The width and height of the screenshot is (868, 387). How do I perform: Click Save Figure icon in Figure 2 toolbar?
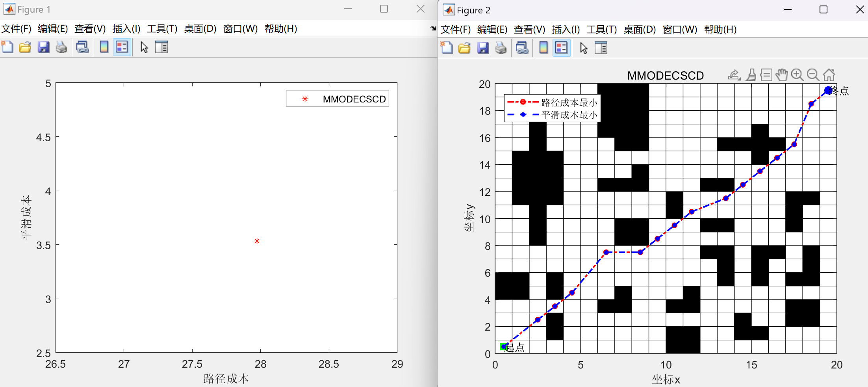tap(483, 48)
